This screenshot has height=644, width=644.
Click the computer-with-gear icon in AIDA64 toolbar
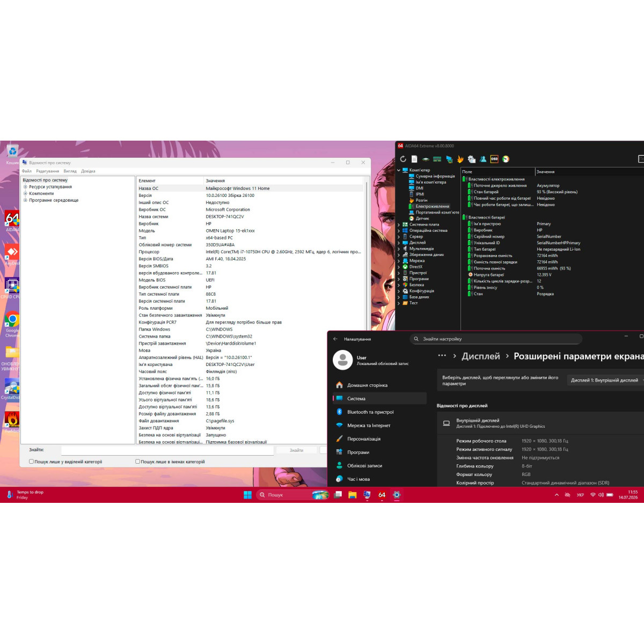pyautogui.click(x=472, y=159)
